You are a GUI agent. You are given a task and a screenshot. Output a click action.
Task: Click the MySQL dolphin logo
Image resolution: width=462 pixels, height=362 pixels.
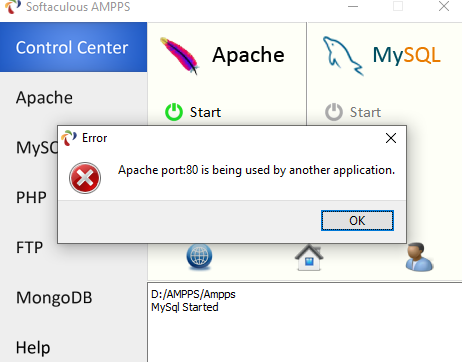[x=343, y=56]
